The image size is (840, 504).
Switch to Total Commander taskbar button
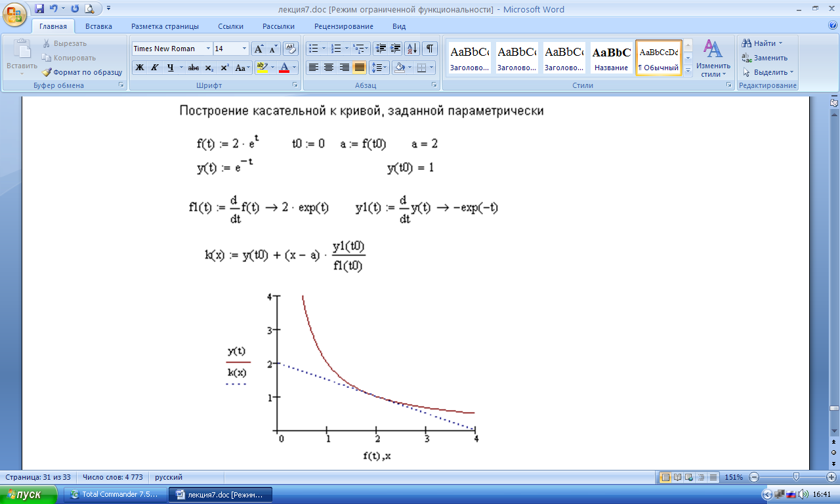coord(115,494)
